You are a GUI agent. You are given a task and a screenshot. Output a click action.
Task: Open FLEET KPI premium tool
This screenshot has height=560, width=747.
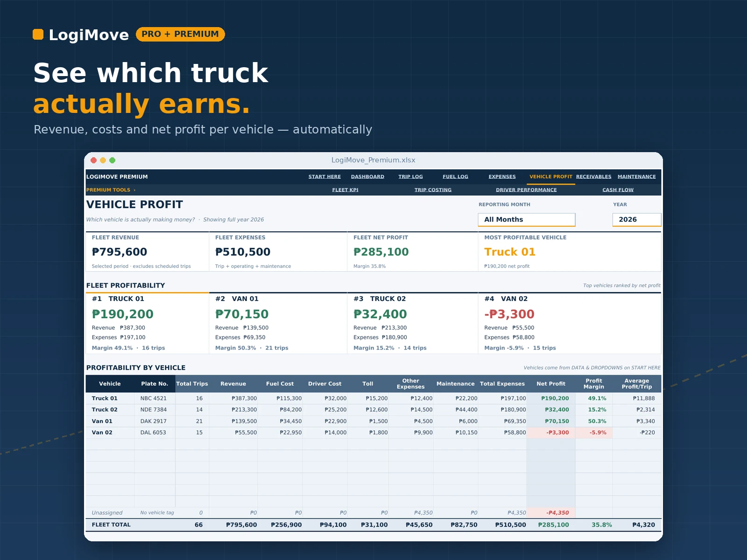(x=345, y=190)
